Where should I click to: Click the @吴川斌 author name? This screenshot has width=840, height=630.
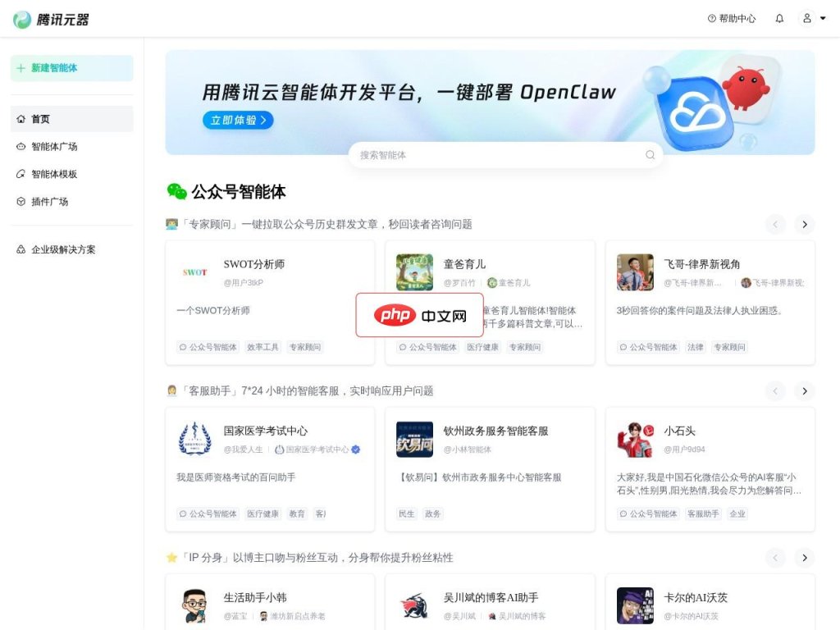pyautogui.click(x=459, y=616)
